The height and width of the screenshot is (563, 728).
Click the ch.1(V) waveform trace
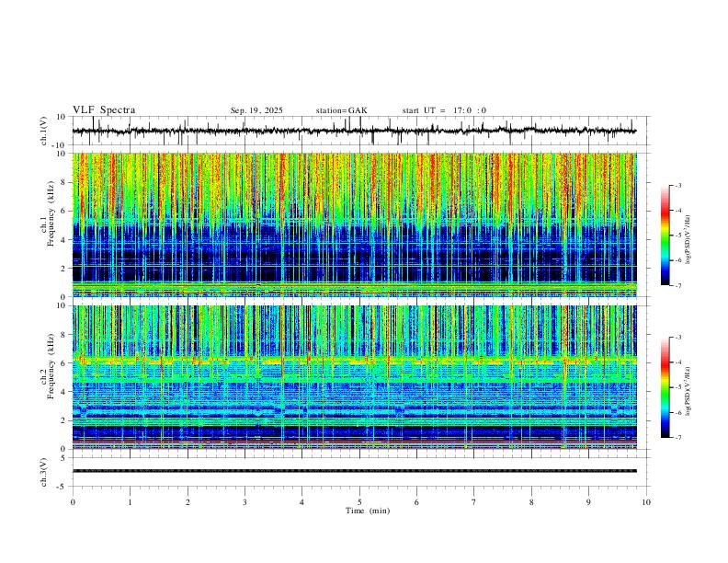354,131
